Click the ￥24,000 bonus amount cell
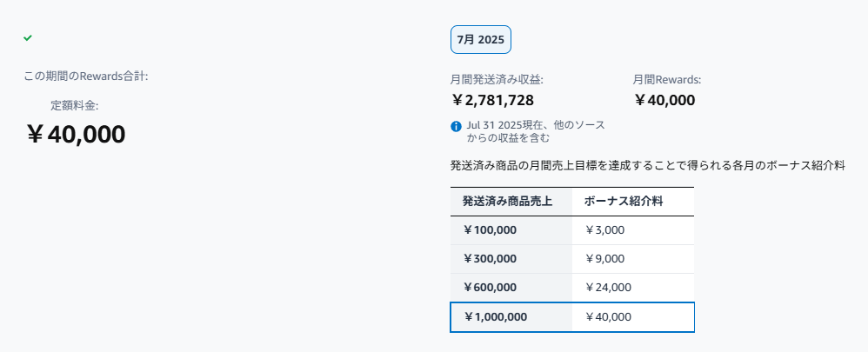 (632, 288)
